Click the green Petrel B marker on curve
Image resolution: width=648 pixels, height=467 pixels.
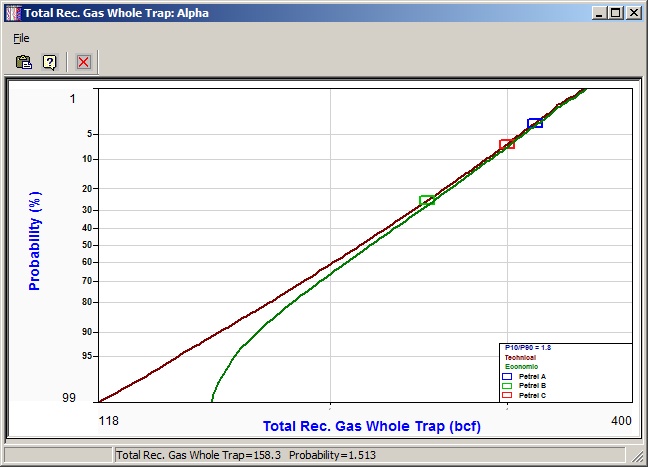click(427, 201)
